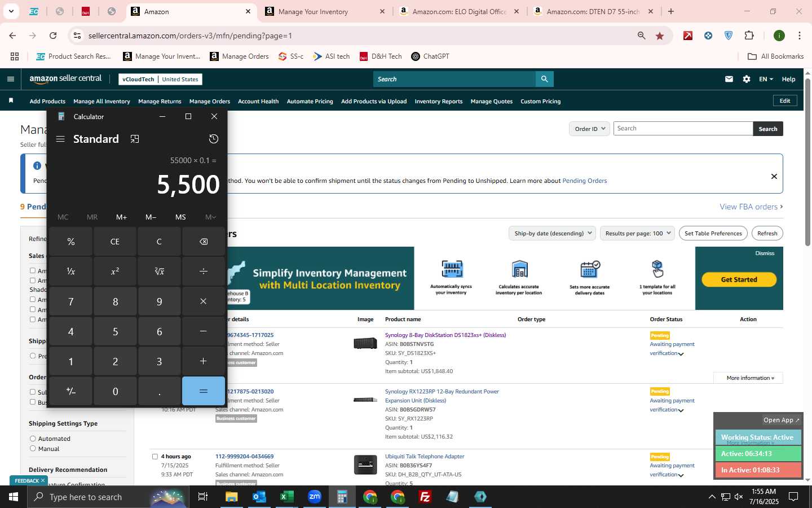The image size is (812, 508).
Task: Click Set Table Preferences button
Action: click(x=713, y=233)
